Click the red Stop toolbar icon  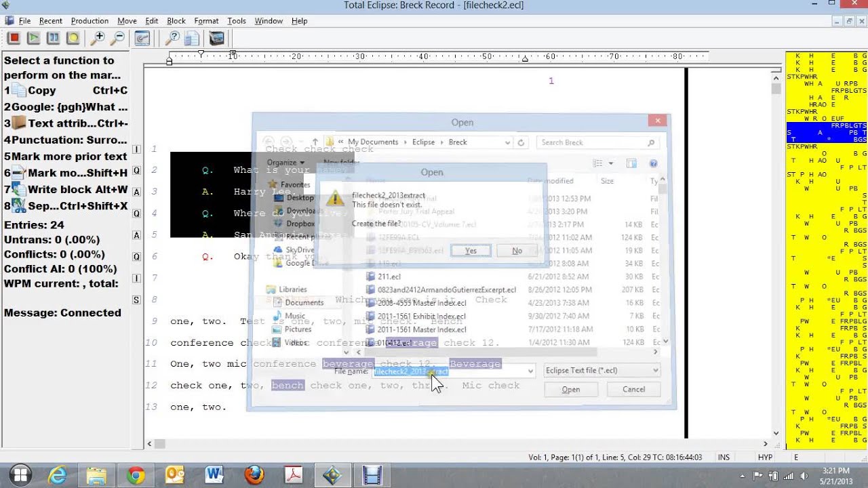(14, 38)
